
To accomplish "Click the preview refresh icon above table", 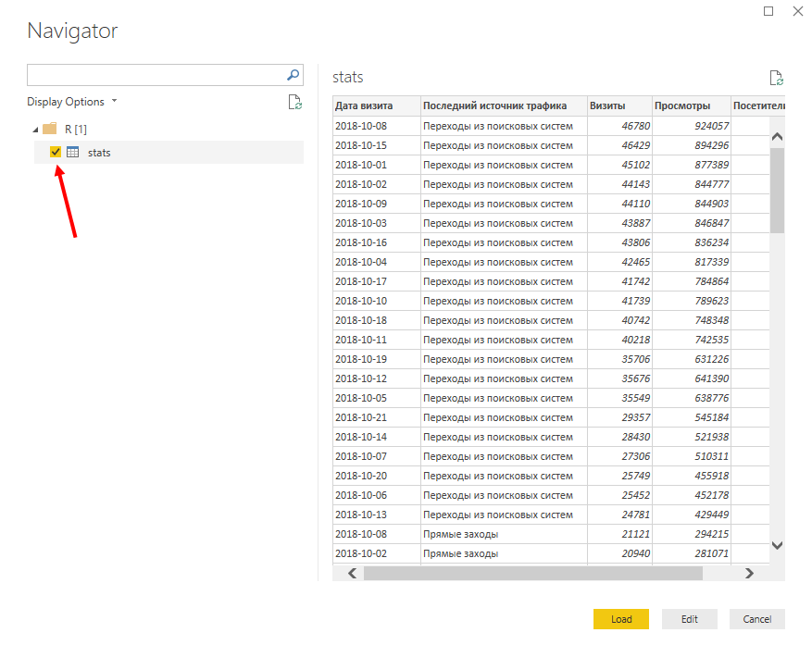I will click(x=776, y=79).
